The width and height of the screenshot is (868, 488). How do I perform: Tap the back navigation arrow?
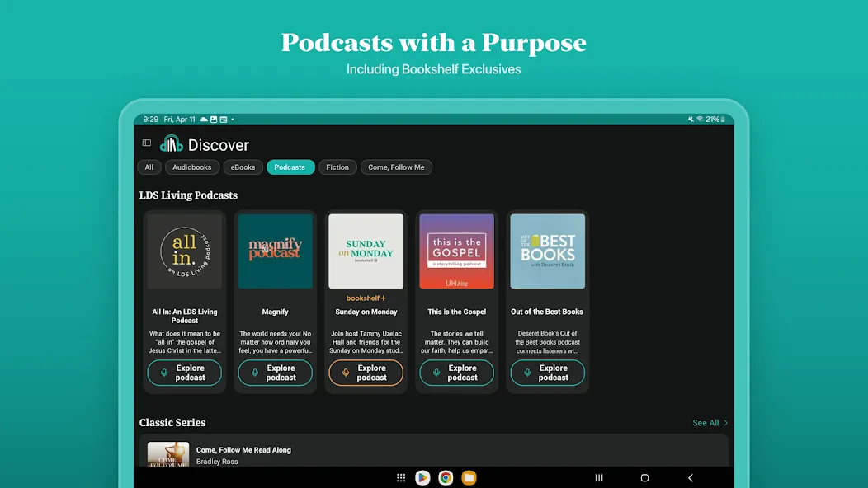click(691, 477)
